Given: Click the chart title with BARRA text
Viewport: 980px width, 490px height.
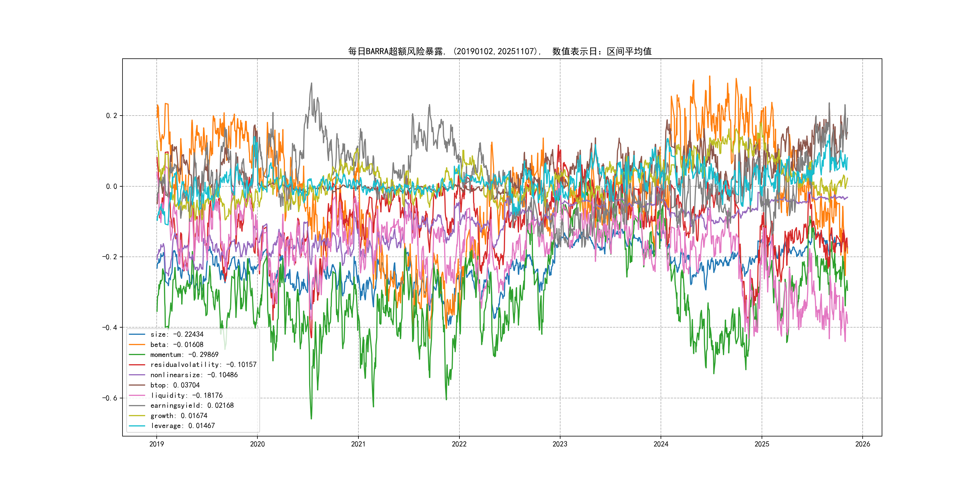Looking at the screenshot, I should tap(499, 51).
